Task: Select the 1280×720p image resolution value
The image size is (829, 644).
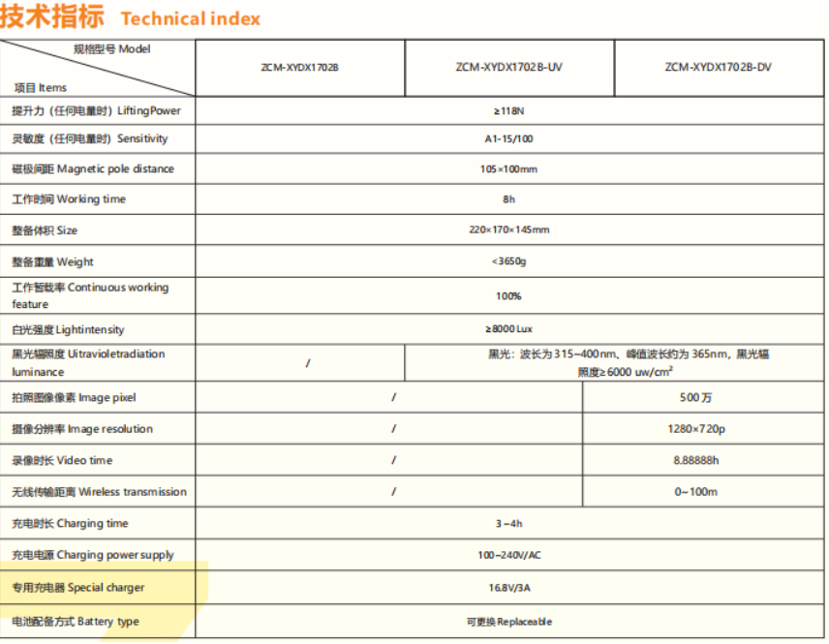Action: coord(695,429)
